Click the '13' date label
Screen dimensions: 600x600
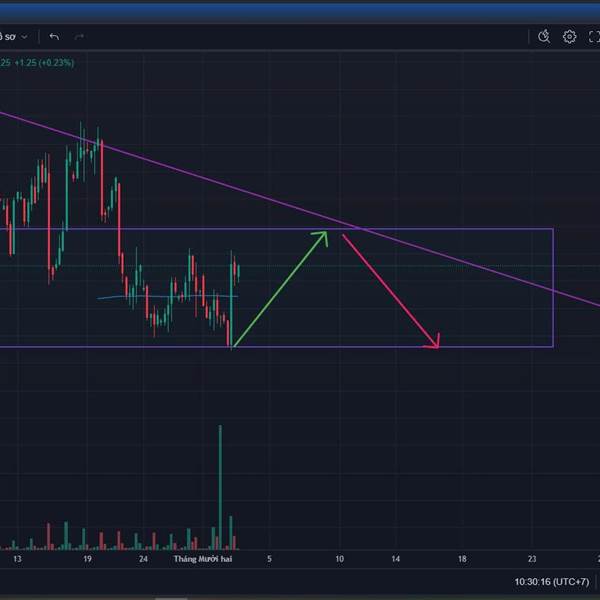coord(17,559)
